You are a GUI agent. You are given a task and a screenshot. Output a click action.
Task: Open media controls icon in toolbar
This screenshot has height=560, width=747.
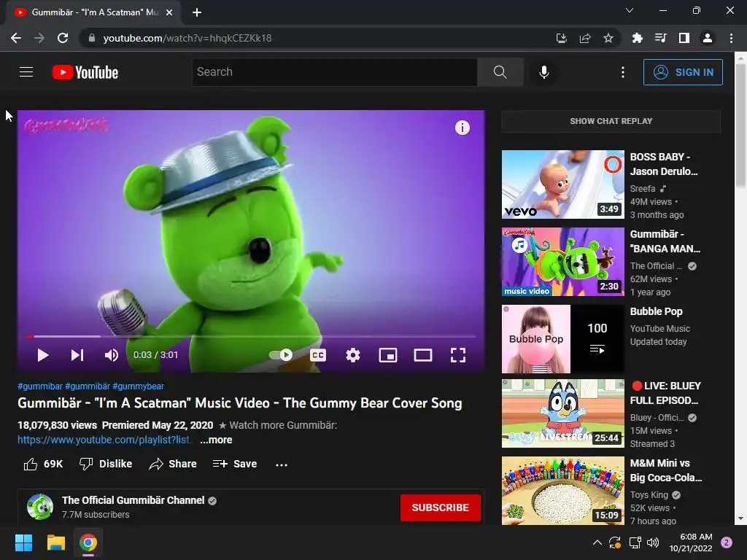coord(660,38)
